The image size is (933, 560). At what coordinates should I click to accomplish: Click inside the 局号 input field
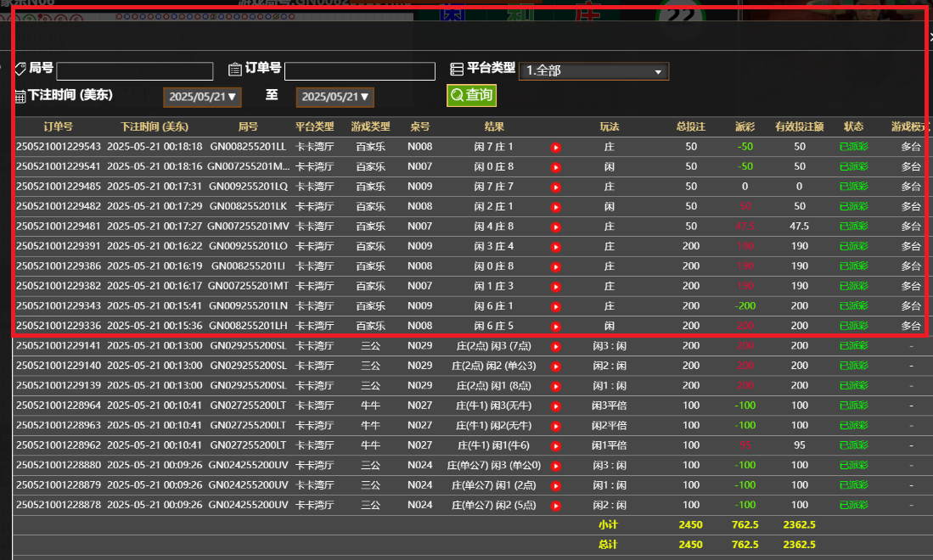click(x=134, y=70)
